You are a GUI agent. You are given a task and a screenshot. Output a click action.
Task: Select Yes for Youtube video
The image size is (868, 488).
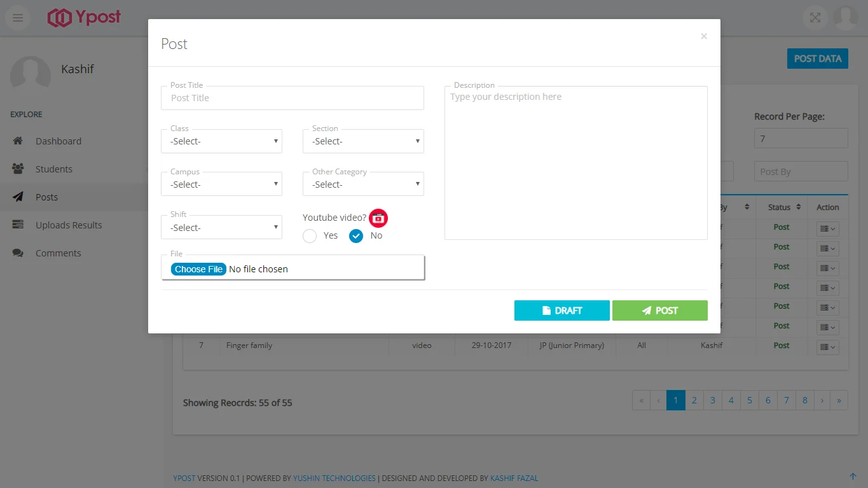(310, 236)
